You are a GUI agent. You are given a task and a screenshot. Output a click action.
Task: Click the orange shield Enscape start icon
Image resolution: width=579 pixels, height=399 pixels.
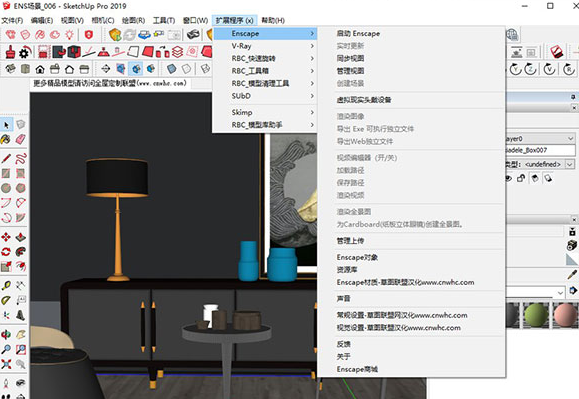tap(115, 35)
